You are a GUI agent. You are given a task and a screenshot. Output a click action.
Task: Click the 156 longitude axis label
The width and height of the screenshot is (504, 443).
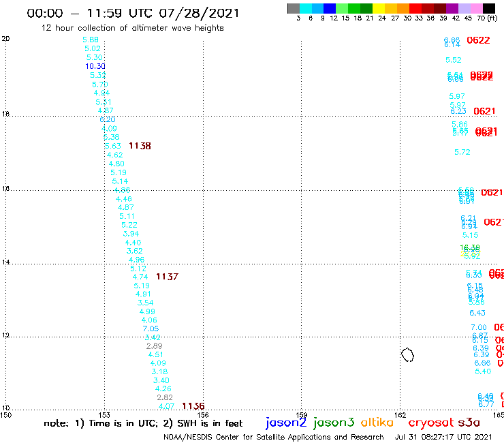point(203,415)
